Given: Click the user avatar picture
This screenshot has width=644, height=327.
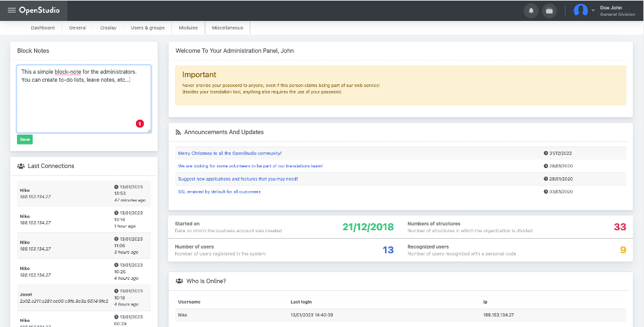Looking at the screenshot, I should coord(581,10).
